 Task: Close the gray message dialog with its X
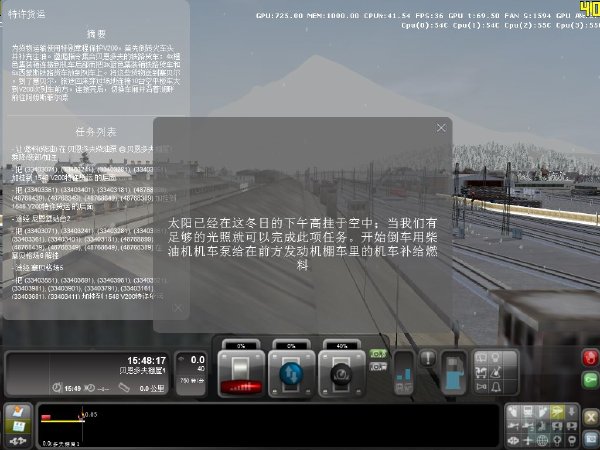click(x=441, y=127)
